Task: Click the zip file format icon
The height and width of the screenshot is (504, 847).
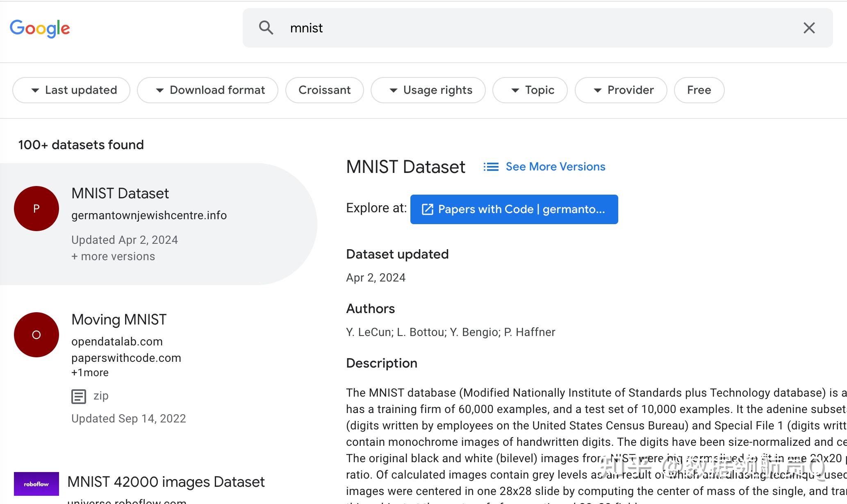Action: pos(79,396)
